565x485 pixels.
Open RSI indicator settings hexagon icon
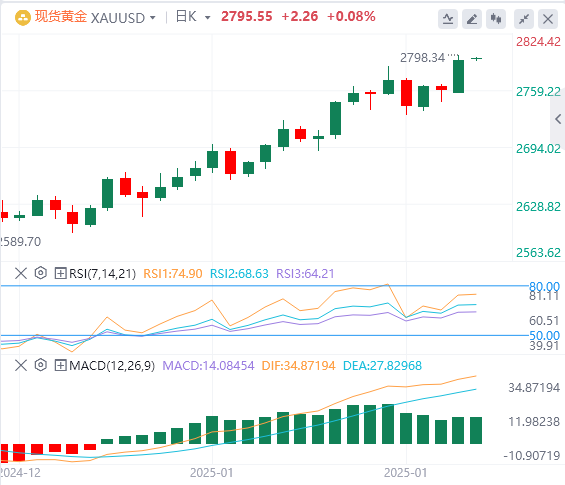pos(41,273)
